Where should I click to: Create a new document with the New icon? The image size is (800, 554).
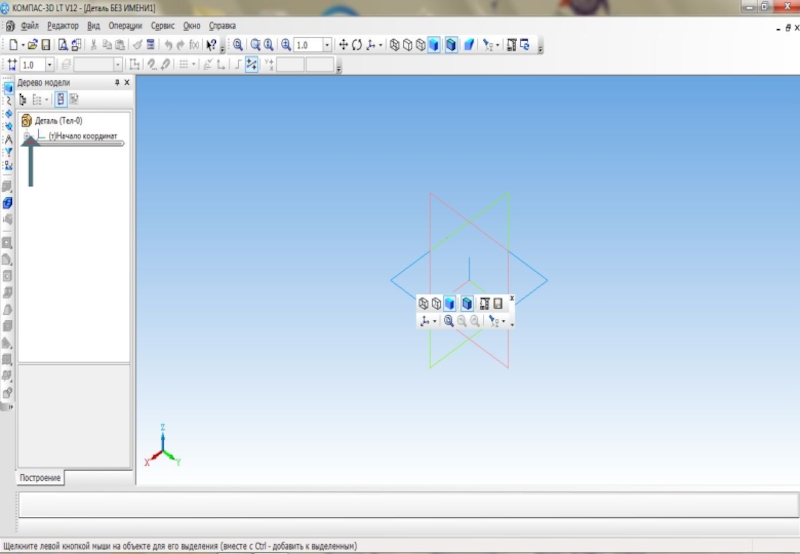(13, 45)
